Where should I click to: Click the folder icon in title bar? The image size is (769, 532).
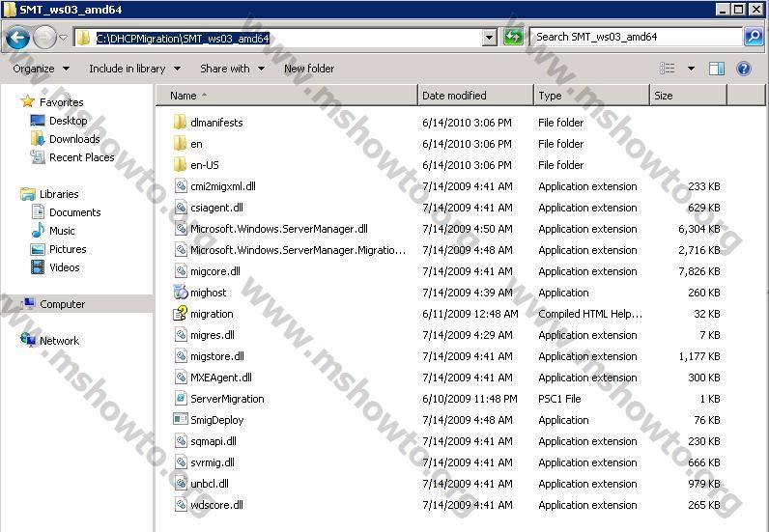(10, 10)
